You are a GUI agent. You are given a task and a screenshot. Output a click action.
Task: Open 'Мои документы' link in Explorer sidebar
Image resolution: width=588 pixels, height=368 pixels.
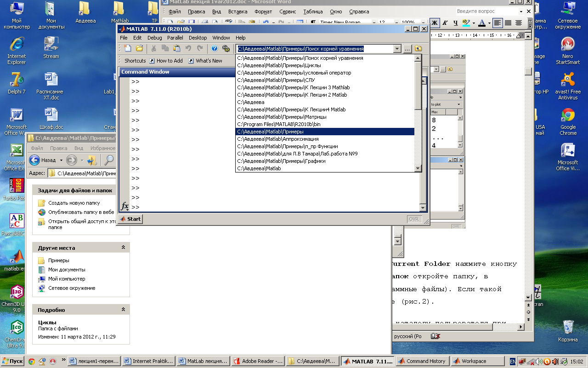pos(67,270)
